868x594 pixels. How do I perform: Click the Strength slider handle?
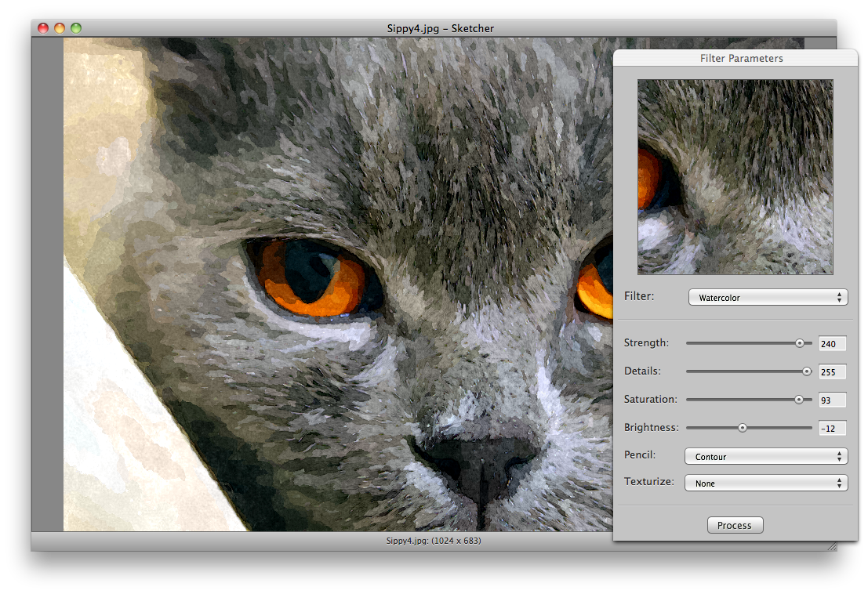click(801, 342)
